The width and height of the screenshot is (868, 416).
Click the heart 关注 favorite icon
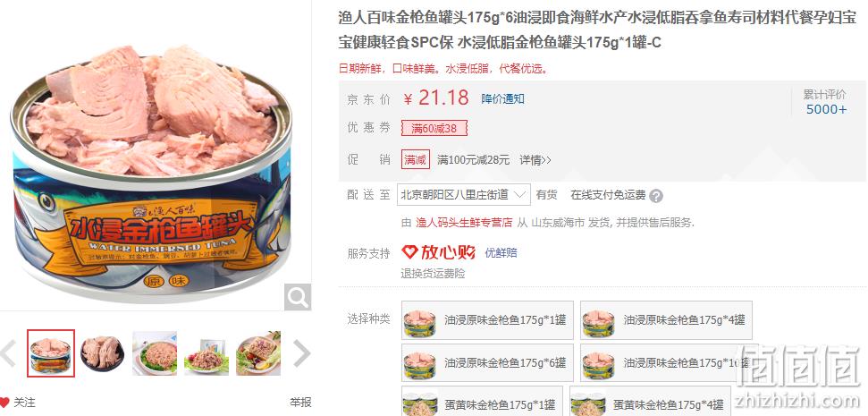pyautogui.click(x=4, y=403)
